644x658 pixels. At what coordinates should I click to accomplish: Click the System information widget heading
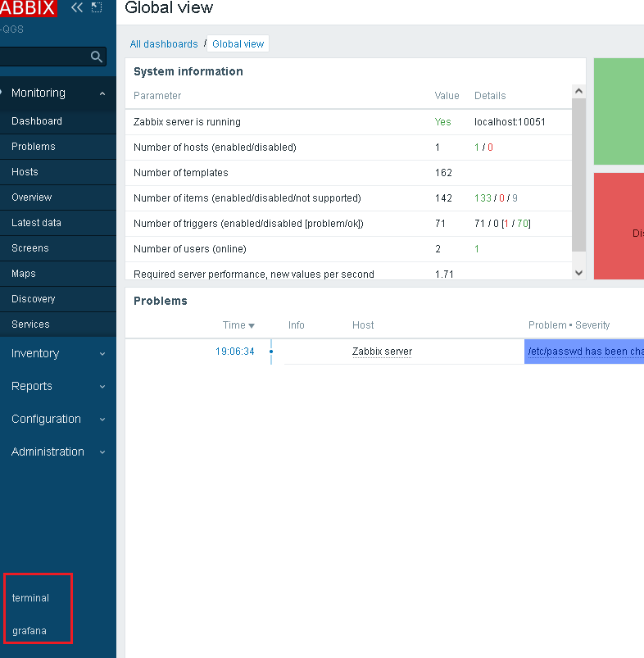(188, 72)
